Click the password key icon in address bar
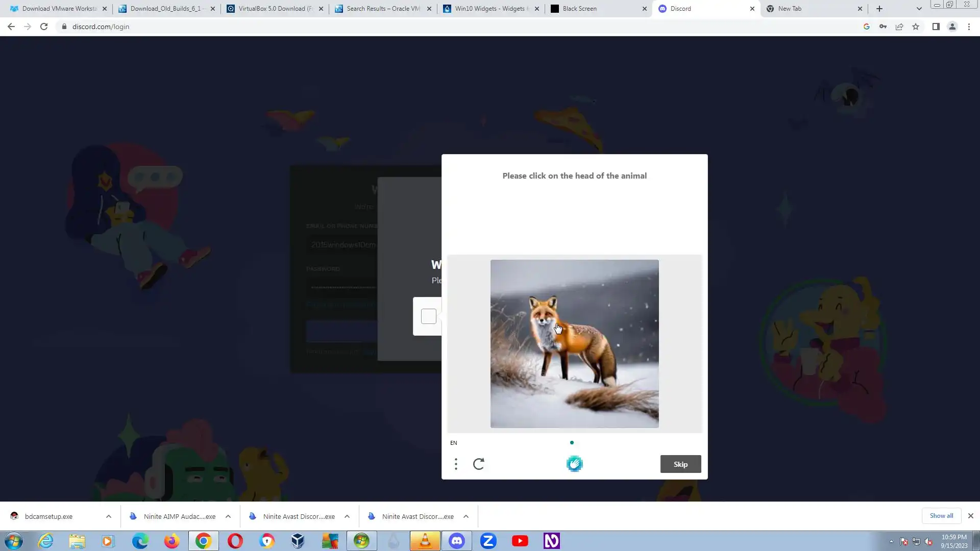The image size is (980, 551). [883, 27]
